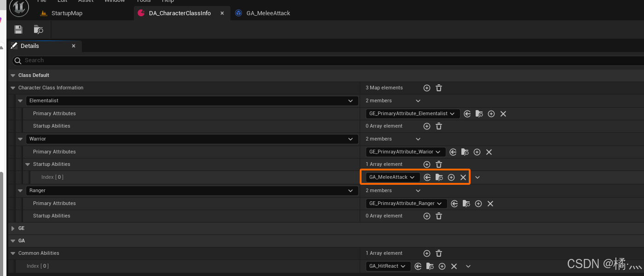Open GA_HitReact element options chevron
Viewport: 644px width, 276px height.
468,266
